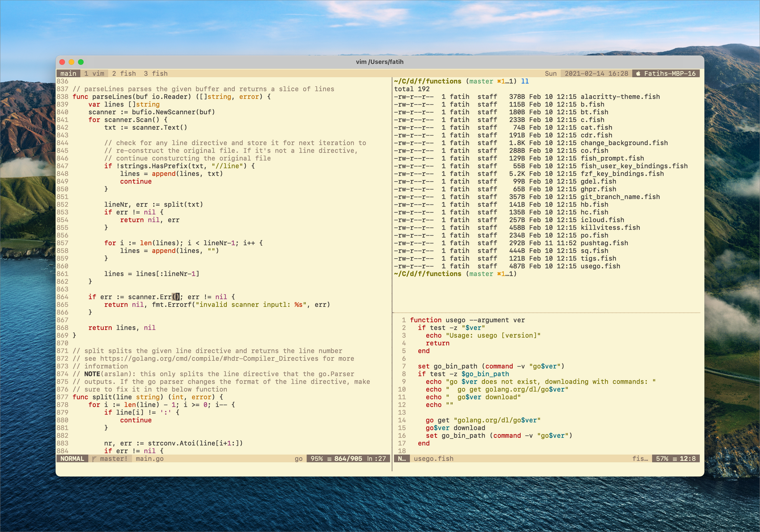Click the usego.fish filename in the right statusline
This screenshot has height=532, width=760.
click(x=433, y=458)
